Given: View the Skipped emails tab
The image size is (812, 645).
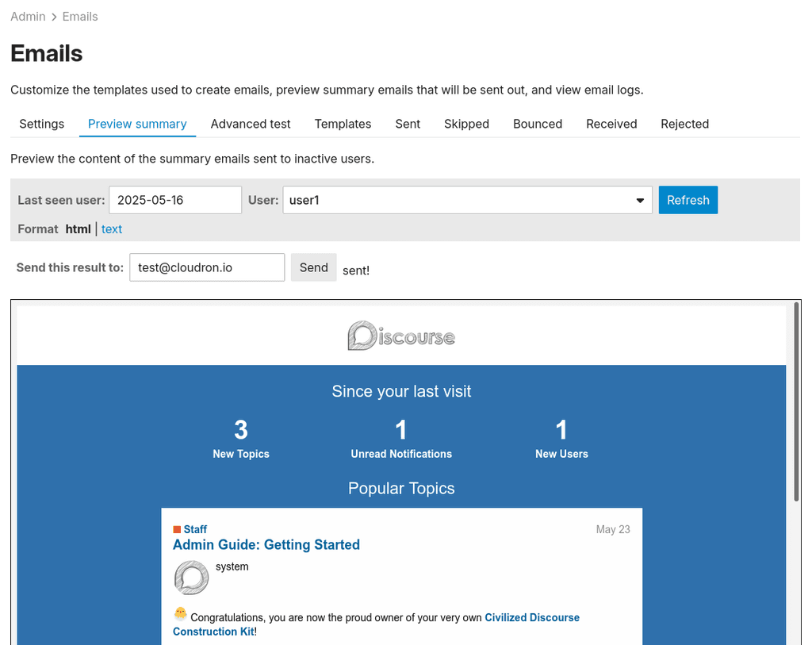Looking at the screenshot, I should 466,124.
